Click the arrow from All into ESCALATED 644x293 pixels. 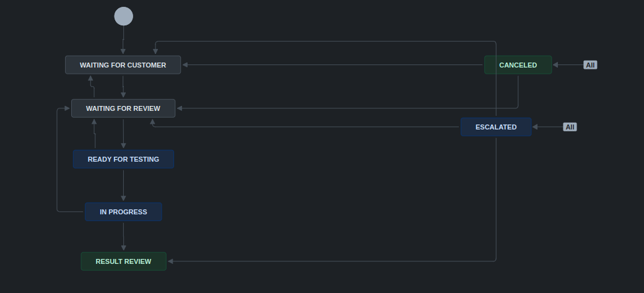click(x=547, y=127)
